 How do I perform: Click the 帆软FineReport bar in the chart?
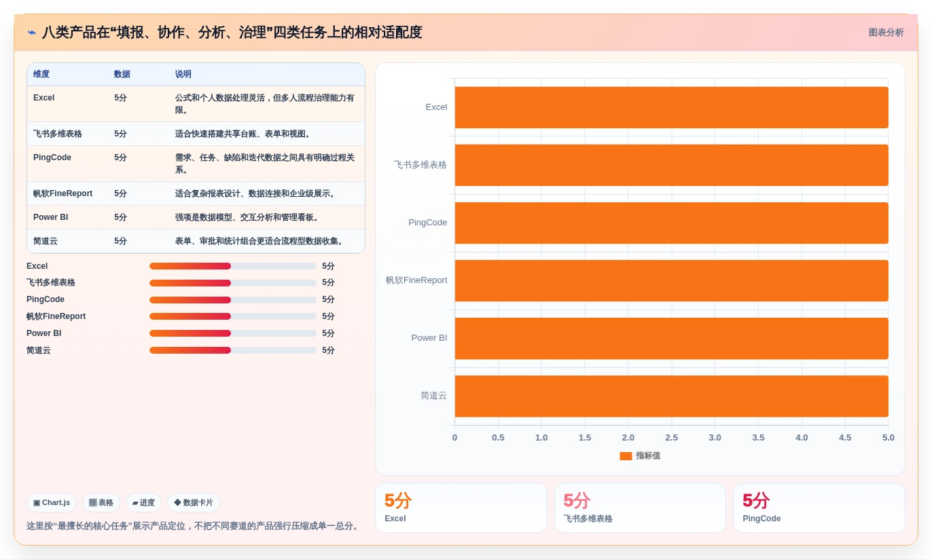click(x=671, y=280)
